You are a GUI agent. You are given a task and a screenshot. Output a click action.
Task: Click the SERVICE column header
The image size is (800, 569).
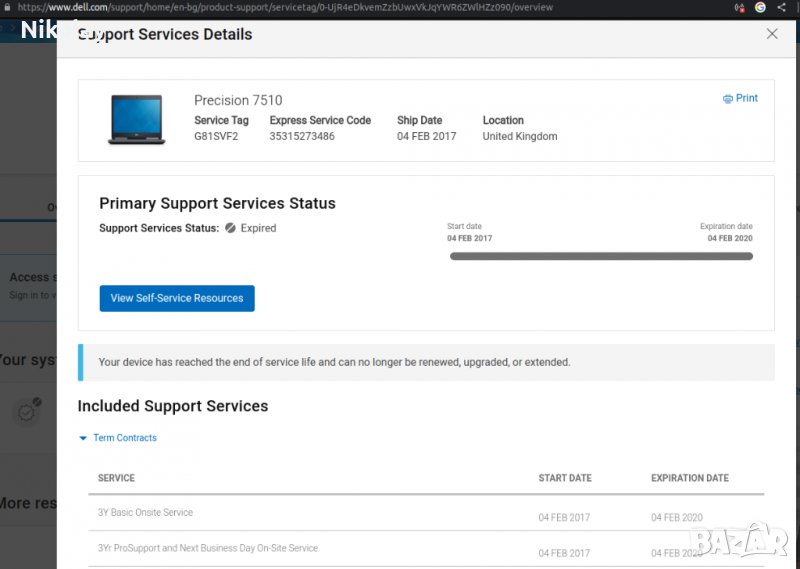click(x=116, y=478)
